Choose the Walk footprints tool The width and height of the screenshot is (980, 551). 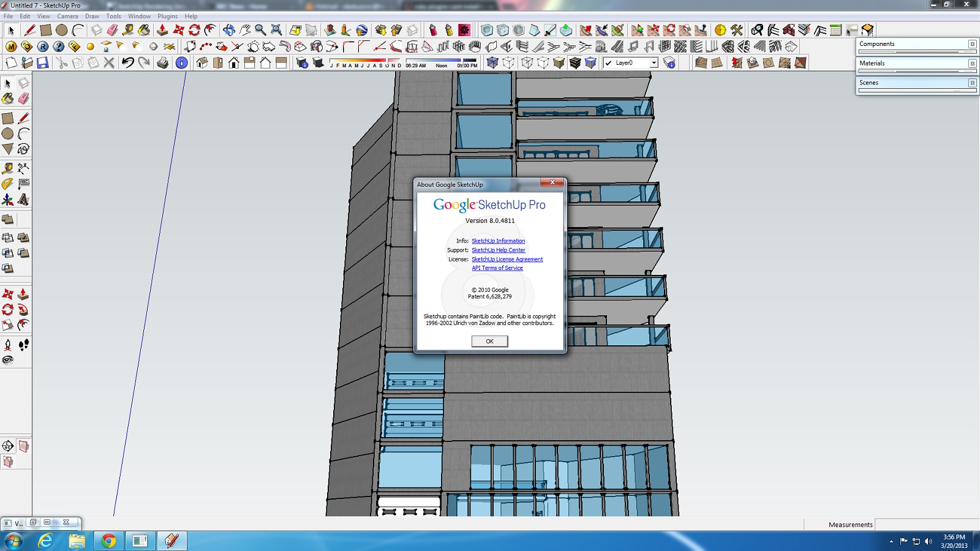click(x=23, y=345)
